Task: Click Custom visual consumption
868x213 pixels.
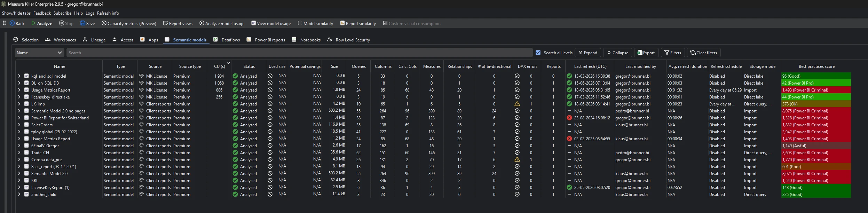Action: [412, 23]
